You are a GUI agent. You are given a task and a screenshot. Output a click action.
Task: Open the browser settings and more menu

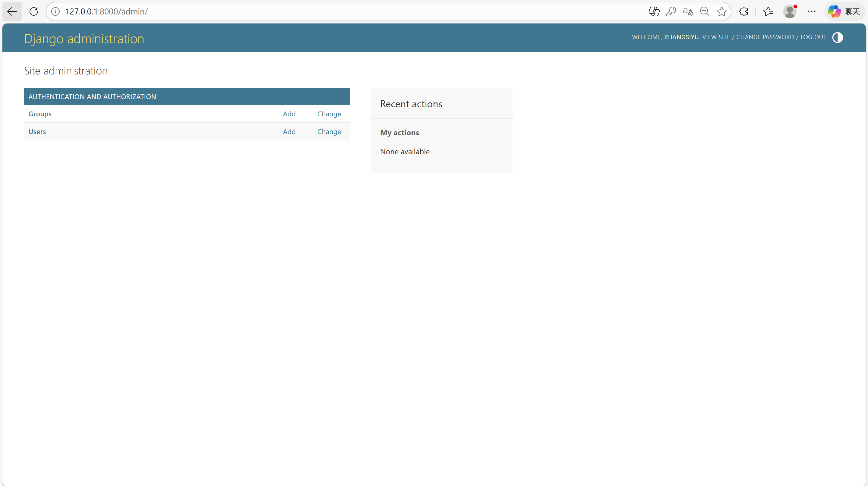(811, 11)
